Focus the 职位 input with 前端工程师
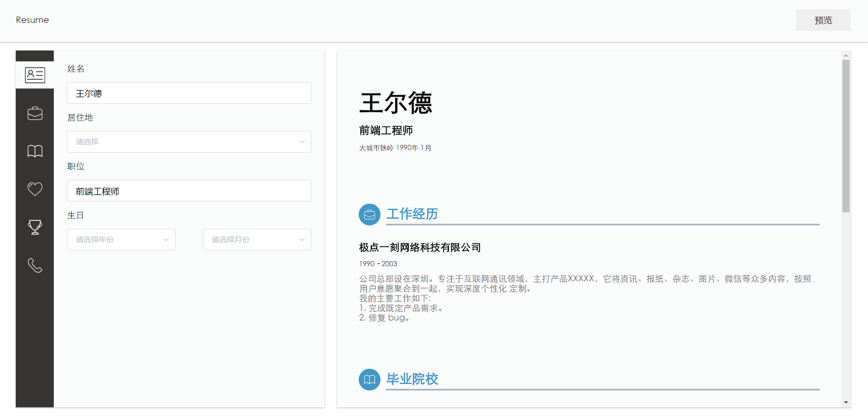Viewport: 868px width, 416px height. 189,191
